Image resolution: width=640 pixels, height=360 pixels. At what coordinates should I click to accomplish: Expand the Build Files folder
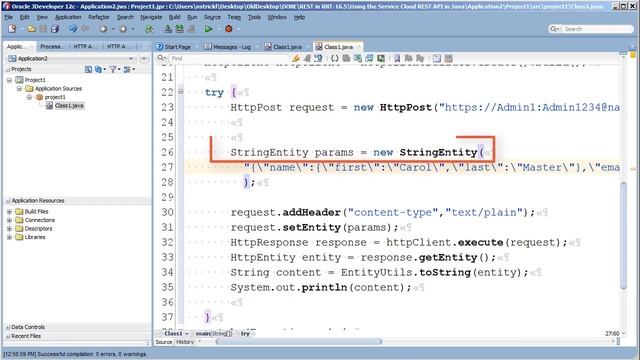click(x=9, y=212)
